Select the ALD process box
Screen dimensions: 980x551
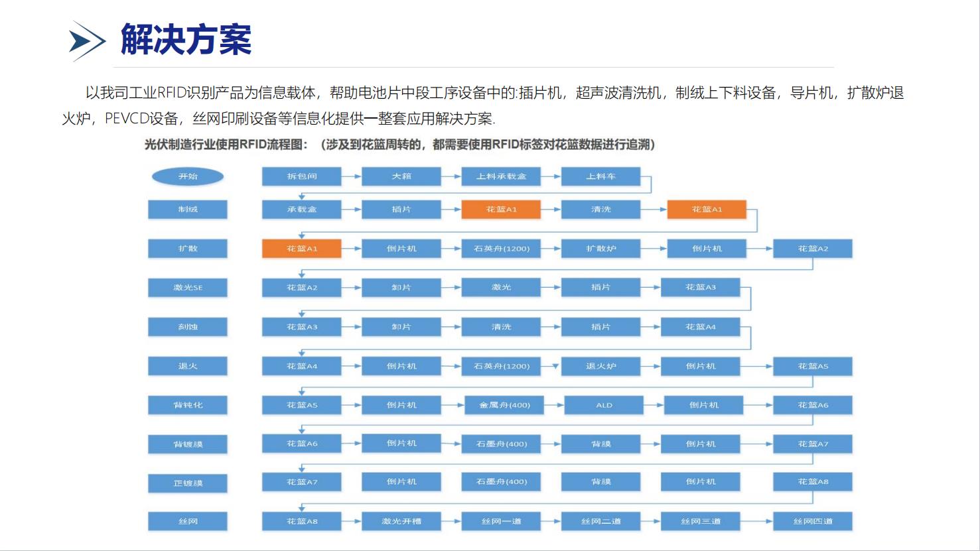click(x=604, y=405)
